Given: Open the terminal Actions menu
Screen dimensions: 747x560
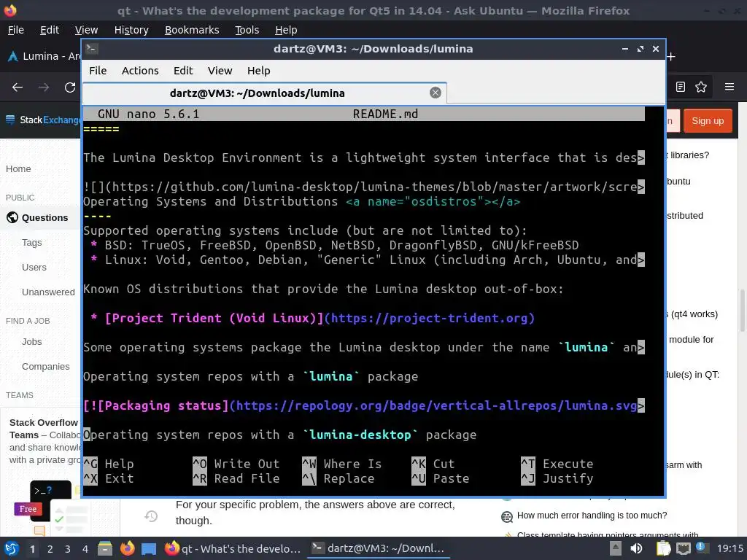Looking at the screenshot, I should [140, 71].
